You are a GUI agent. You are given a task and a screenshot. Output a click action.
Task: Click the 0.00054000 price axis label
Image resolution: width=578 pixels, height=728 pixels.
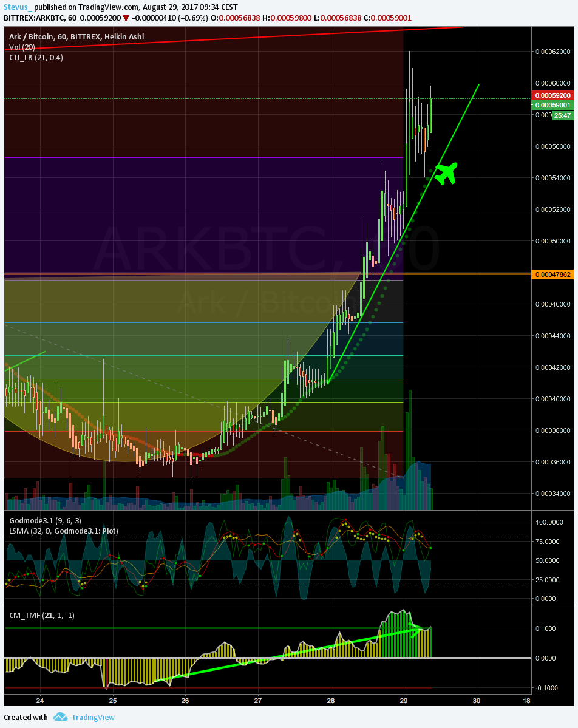(x=553, y=178)
